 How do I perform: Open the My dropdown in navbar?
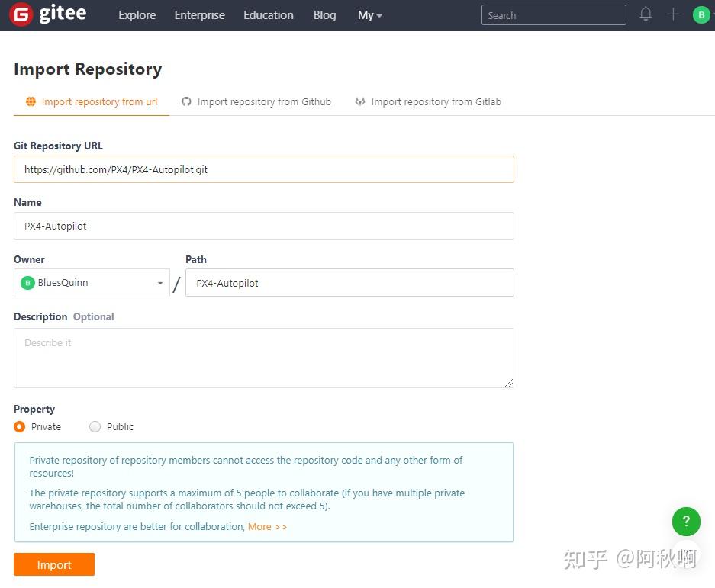tap(369, 15)
